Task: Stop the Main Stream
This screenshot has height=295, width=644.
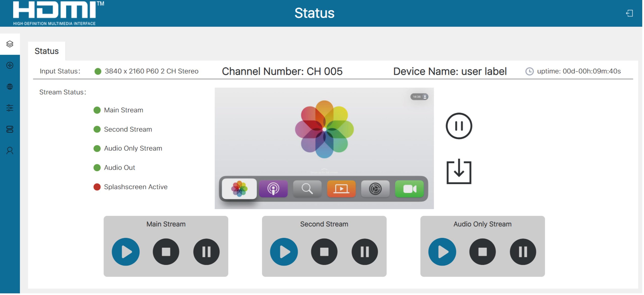Action: pyautogui.click(x=166, y=252)
